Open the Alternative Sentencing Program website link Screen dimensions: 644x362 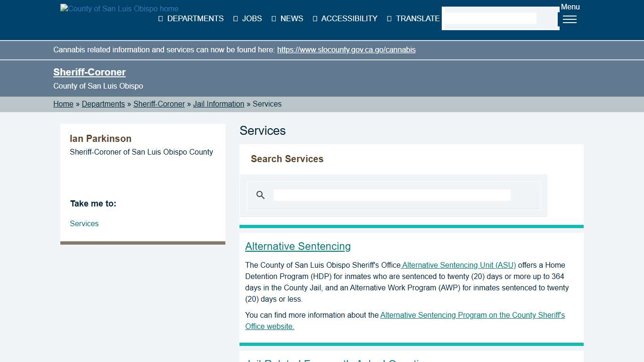(472, 315)
